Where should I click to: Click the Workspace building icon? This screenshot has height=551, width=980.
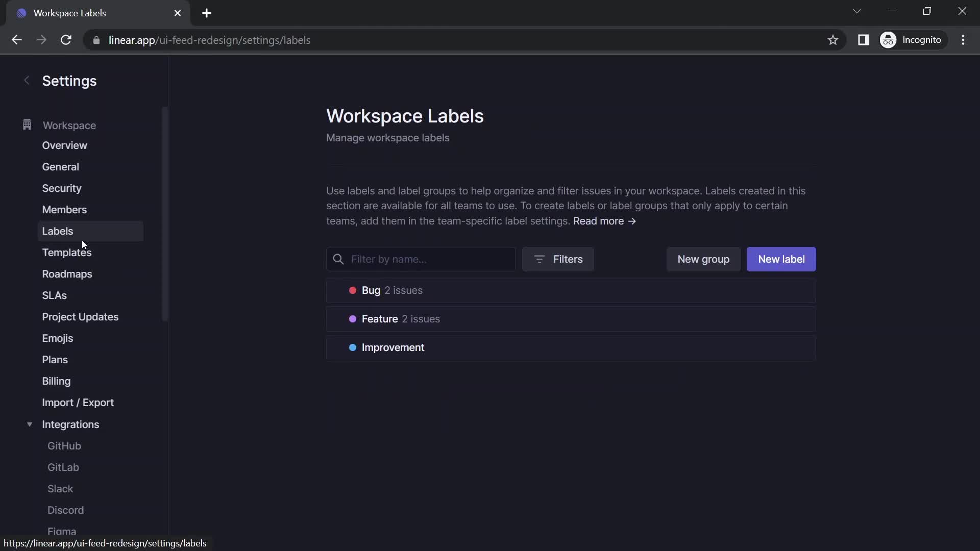pyautogui.click(x=27, y=125)
